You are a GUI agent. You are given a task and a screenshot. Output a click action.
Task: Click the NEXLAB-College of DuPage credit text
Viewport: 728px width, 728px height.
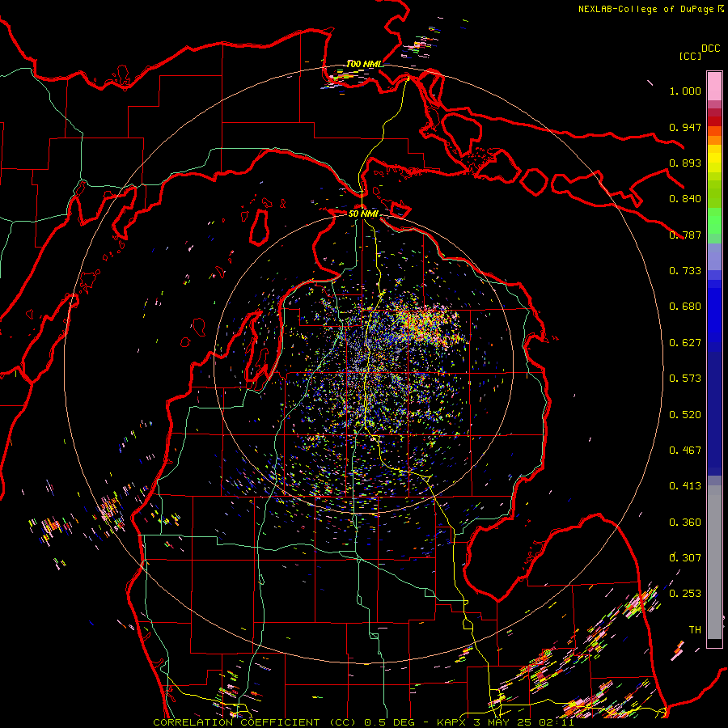[x=646, y=9]
